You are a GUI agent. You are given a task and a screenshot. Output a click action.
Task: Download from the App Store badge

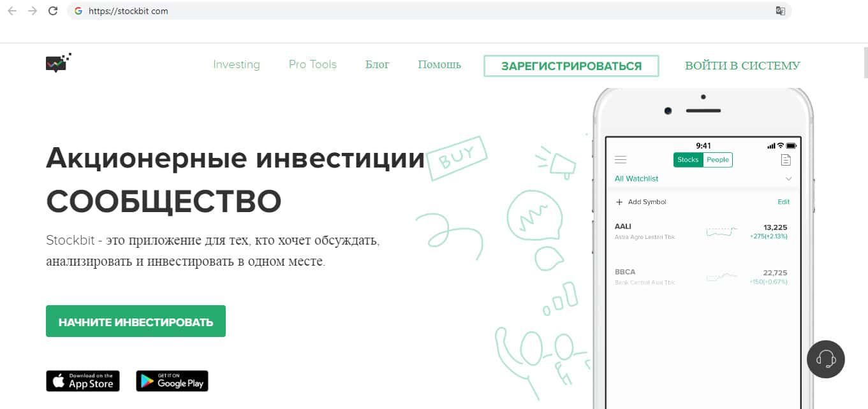click(x=83, y=381)
